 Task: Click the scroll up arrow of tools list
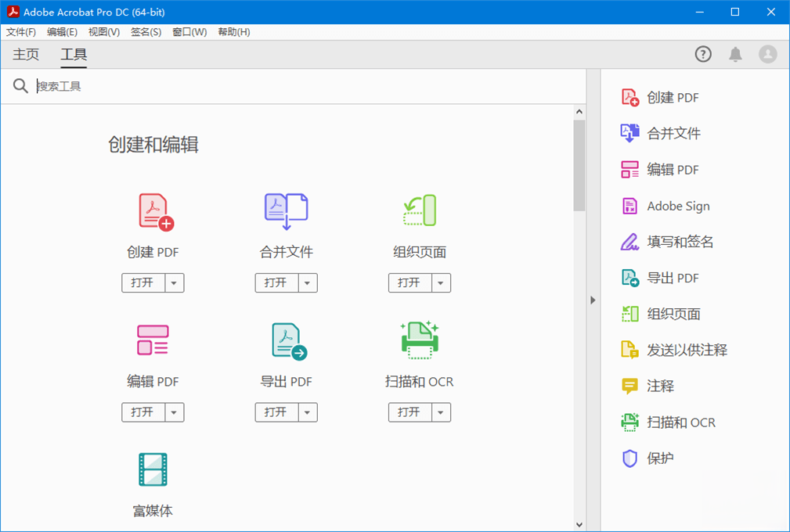point(579,112)
